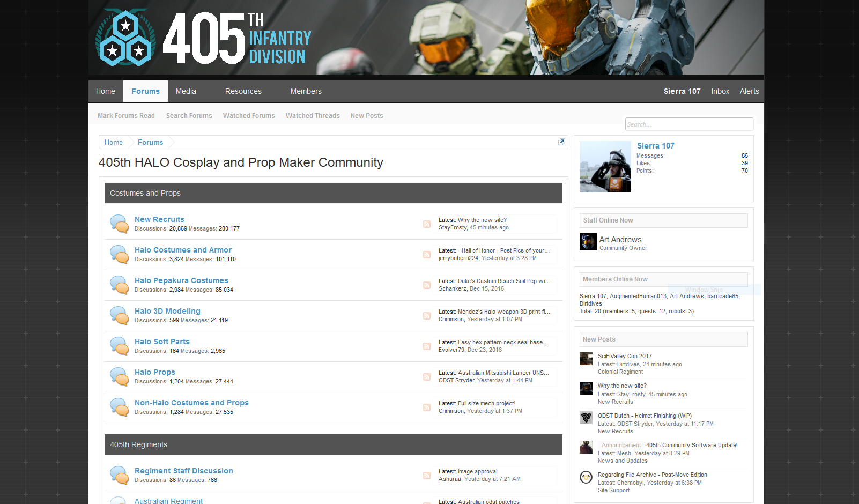Go to the Home navigation tab
The image size is (859, 504).
click(x=106, y=91)
